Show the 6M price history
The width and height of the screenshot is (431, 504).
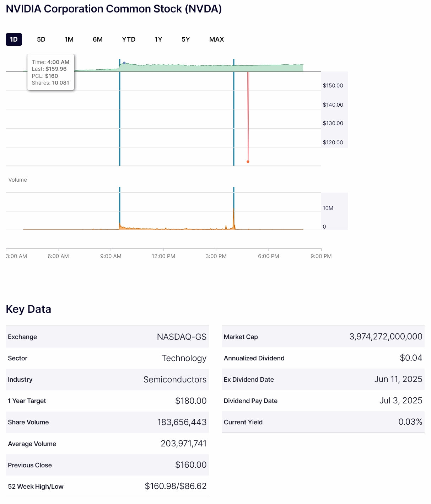(98, 39)
